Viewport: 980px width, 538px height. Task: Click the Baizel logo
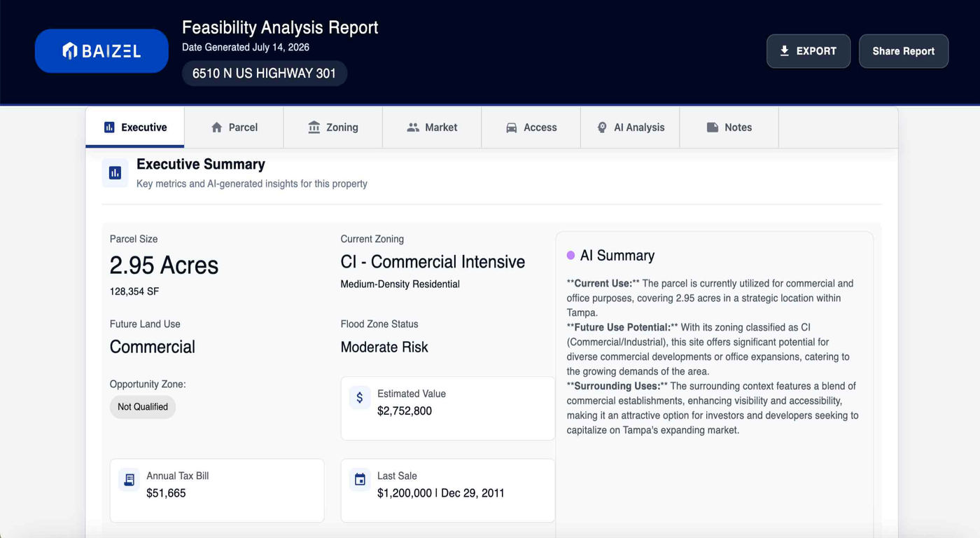pyautogui.click(x=101, y=50)
